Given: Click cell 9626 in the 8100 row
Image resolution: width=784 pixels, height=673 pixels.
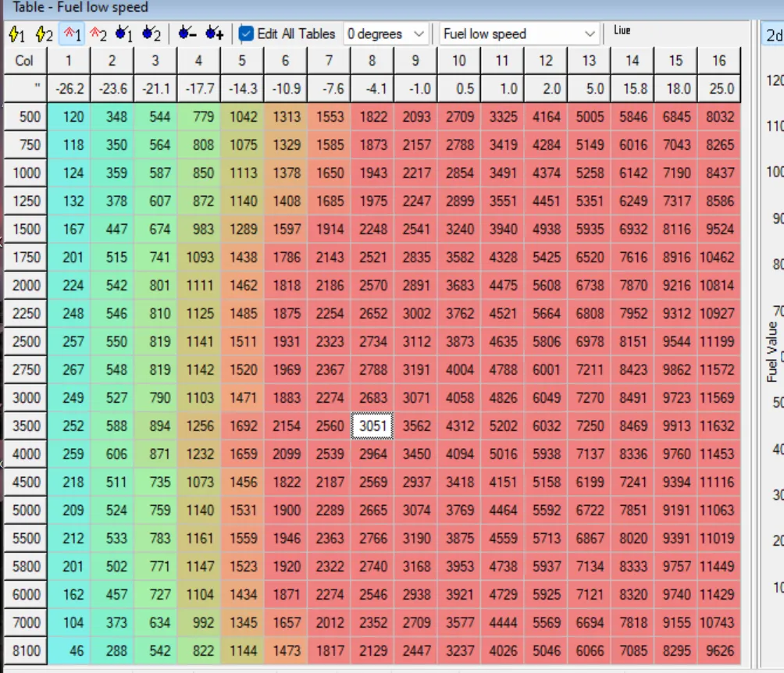Looking at the screenshot, I should click(x=719, y=650).
